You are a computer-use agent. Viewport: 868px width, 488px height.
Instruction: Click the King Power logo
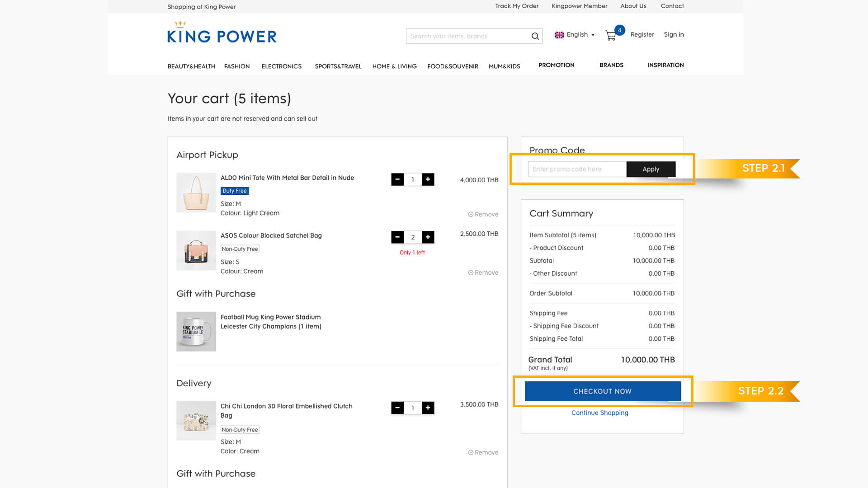pyautogui.click(x=222, y=32)
